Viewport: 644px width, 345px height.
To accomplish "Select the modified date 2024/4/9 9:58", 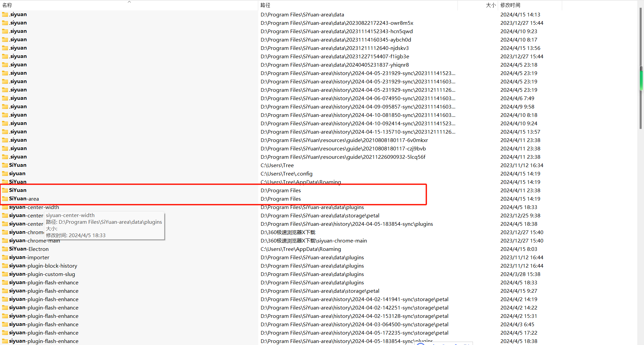I will 517,107.
